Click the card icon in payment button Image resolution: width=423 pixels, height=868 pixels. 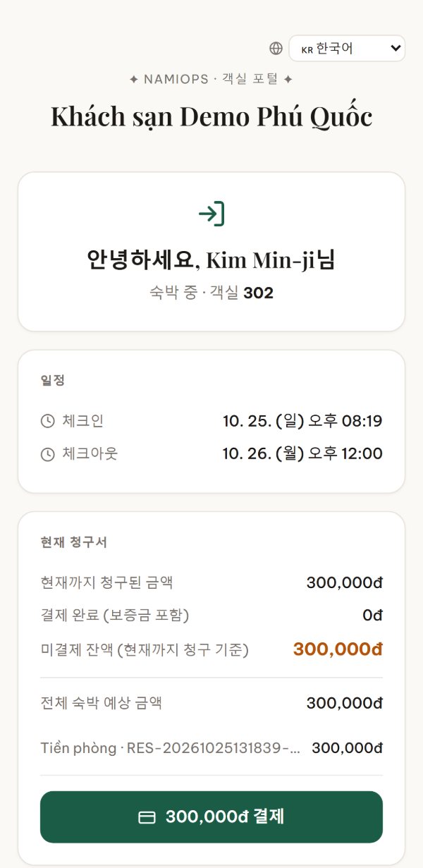pyautogui.click(x=147, y=817)
